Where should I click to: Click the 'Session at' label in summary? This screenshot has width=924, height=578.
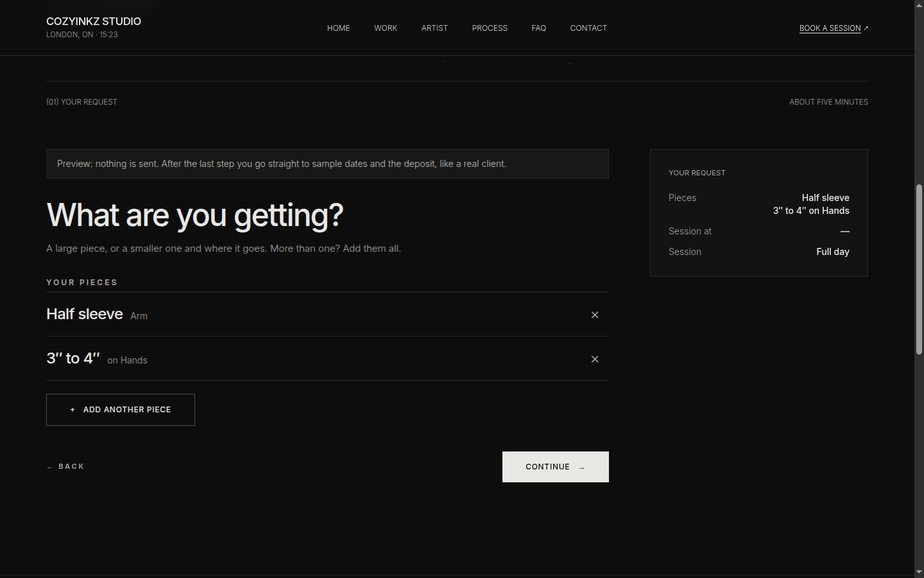690,231
